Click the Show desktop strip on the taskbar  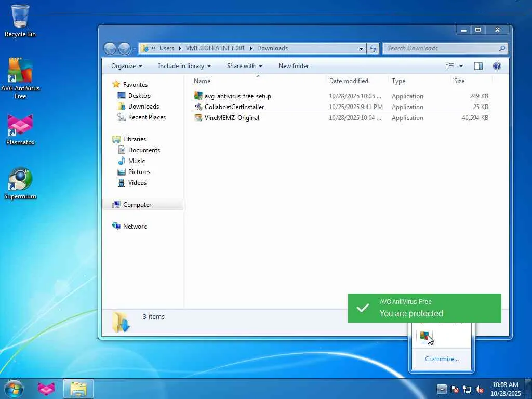(x=528, y=389)
